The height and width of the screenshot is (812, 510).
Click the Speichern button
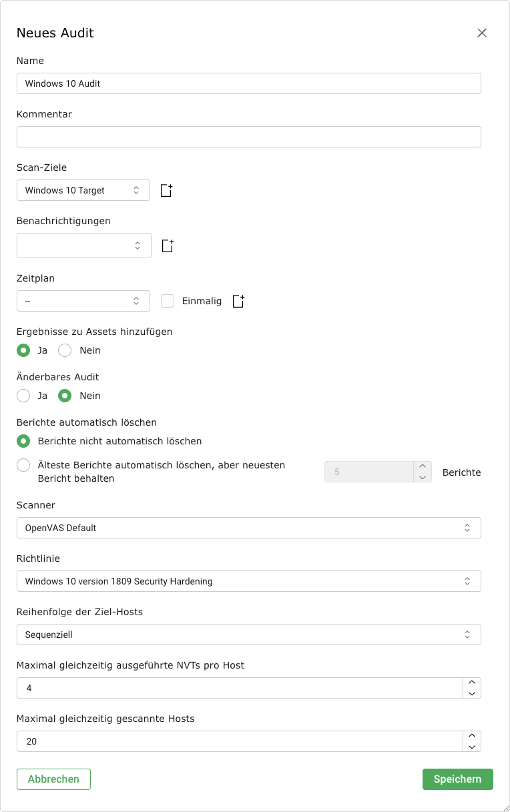(x=457, y=779)
